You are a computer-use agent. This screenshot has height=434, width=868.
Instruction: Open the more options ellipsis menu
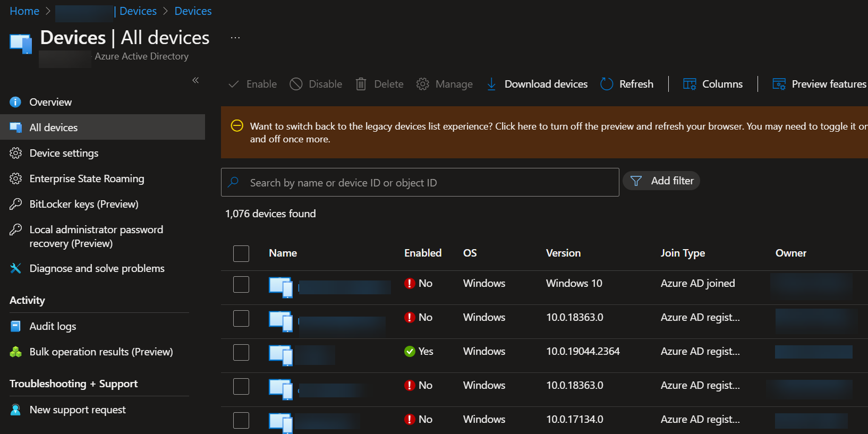pyautogui.click(x=235, y=38)
